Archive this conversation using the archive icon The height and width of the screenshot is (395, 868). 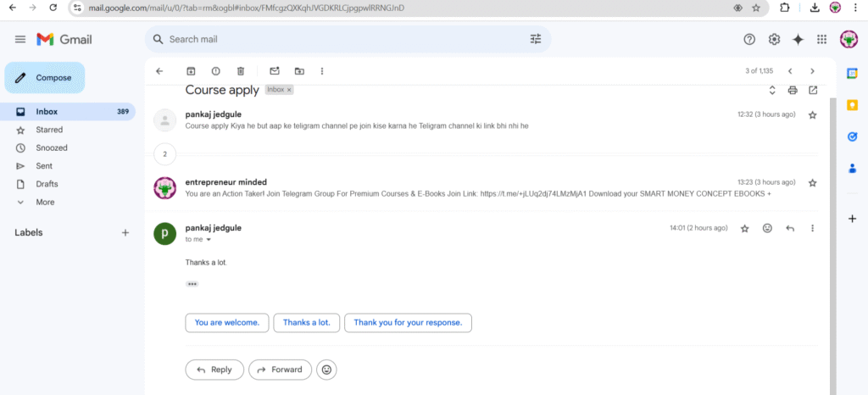click(x=191, y=71)
